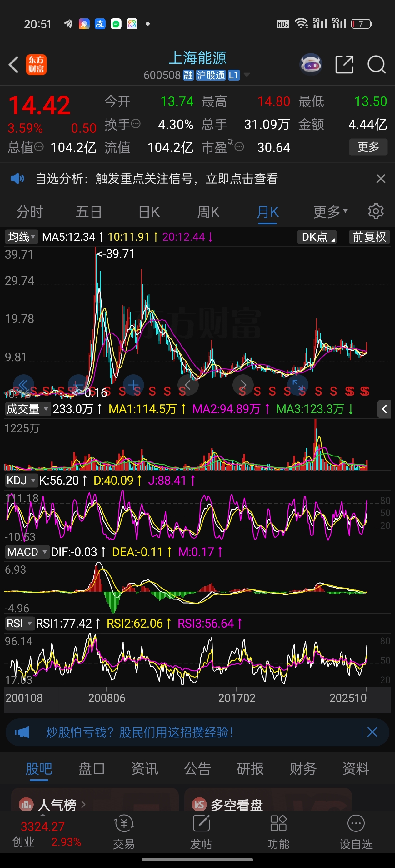Screen dimensions: 395x868
Task: Open the 多空看盘 VS icon
Action: [x=199, y=805]
